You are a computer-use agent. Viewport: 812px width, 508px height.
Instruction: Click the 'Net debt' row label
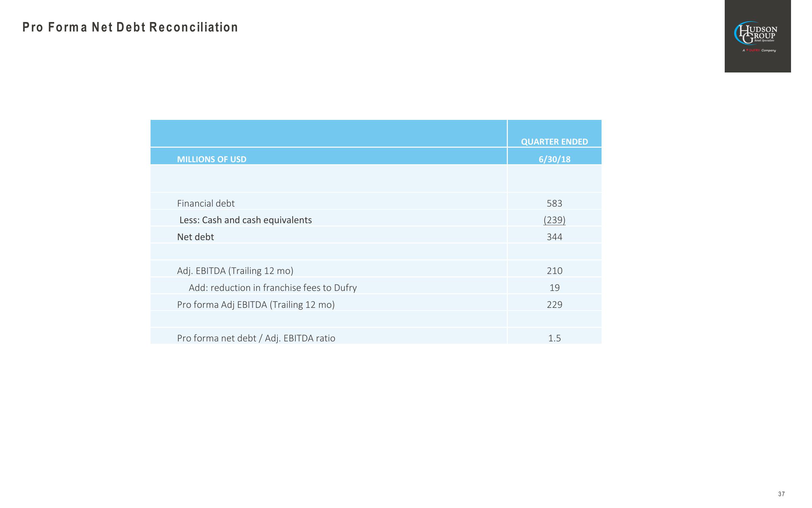tap(196, 237)
